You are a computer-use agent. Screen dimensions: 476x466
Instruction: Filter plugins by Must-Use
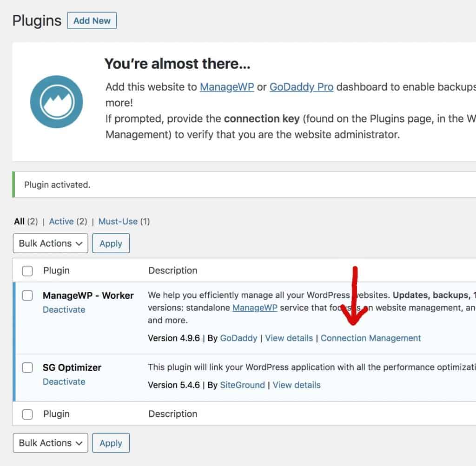point(118,222)
